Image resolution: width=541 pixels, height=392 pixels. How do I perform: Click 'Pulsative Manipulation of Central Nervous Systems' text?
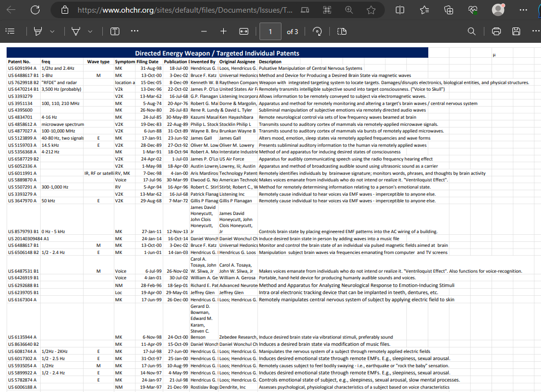point(311,68)
